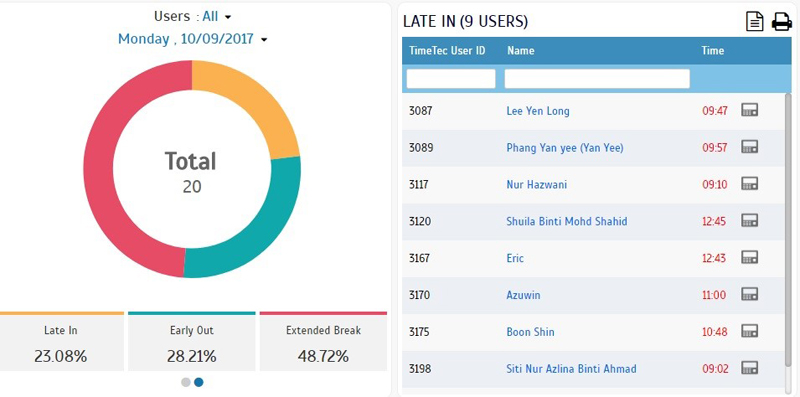Select the Early Out 28.21% tab
This screenshot has width=800, height=397.
191,342
